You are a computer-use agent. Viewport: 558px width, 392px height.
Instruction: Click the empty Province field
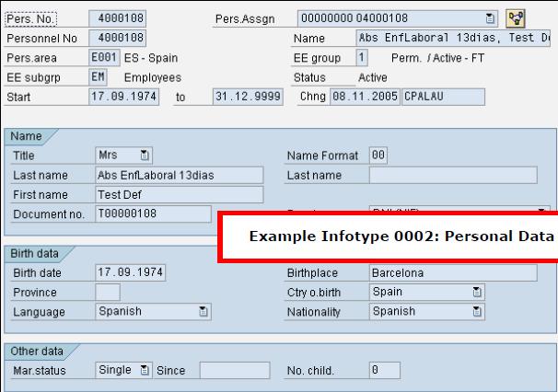[x=107, y=293]
